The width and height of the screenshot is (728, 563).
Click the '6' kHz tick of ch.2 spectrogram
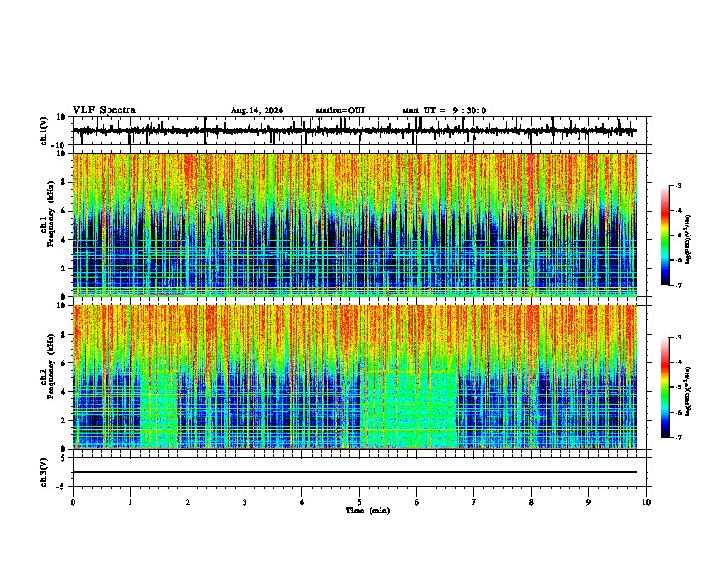(x=63, y=363)
